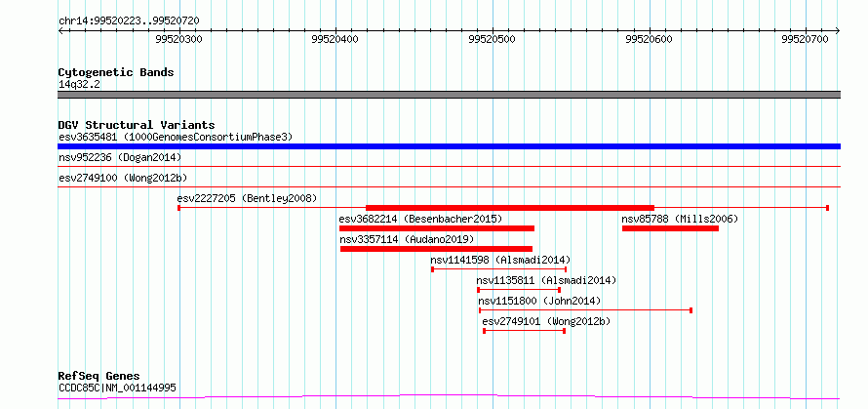The image size is (868, 409).
Task: Click the nsv3357114 red variant bar
Action: click(436, 249)
